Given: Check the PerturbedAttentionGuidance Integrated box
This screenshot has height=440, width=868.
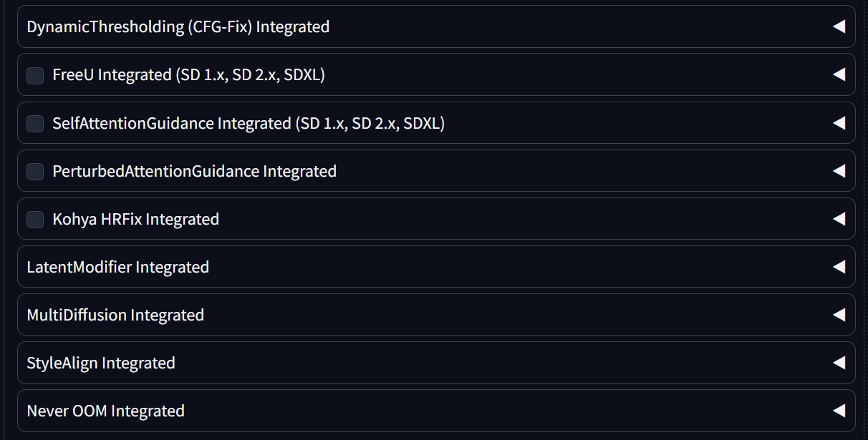Looking at the screenshot, I should click(x=35, y=172).
